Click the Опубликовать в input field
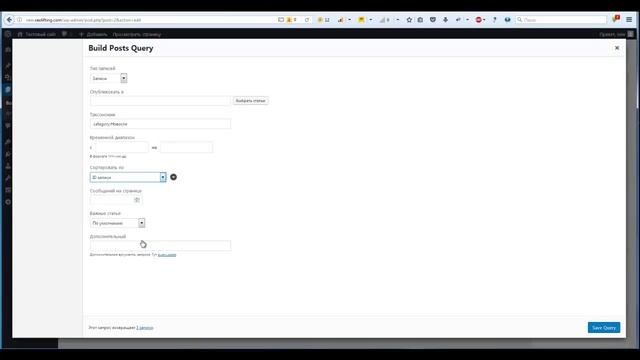 pos(160,100)
